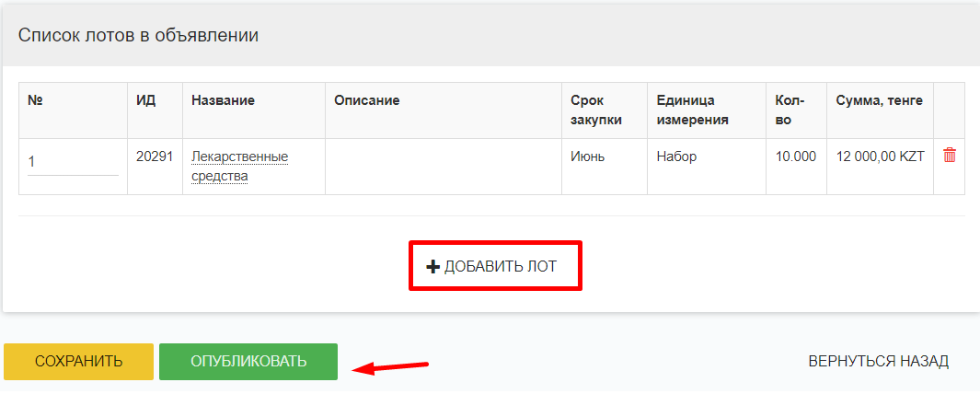Save the announcement with СОХРАНИТЬ
The height and width of the screenshot is (394, 980).
pyautogui.click(x=79, y=362)
